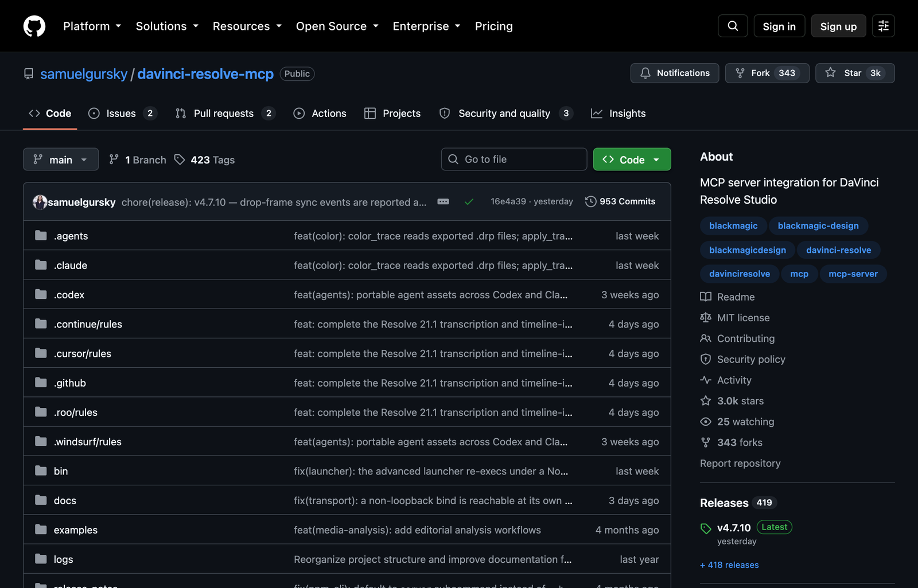
Task: Click the green check commit status icon
Action: click(469, 202)
